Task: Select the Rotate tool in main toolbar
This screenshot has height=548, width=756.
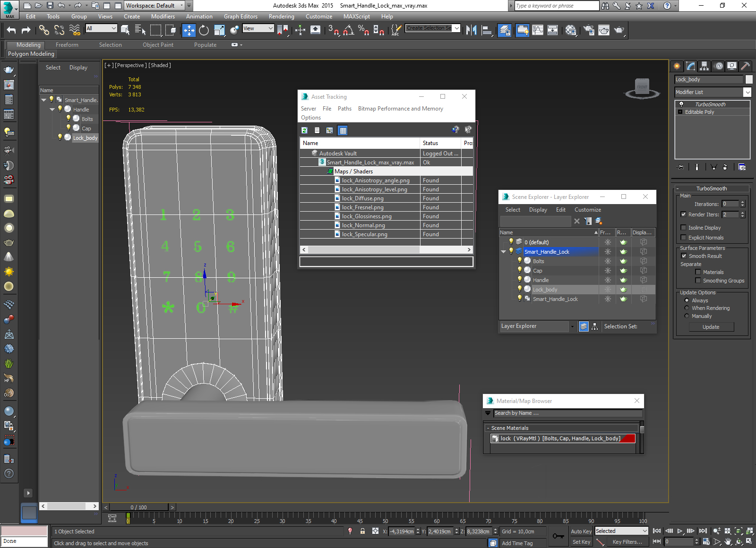Action: coord(204,30)
